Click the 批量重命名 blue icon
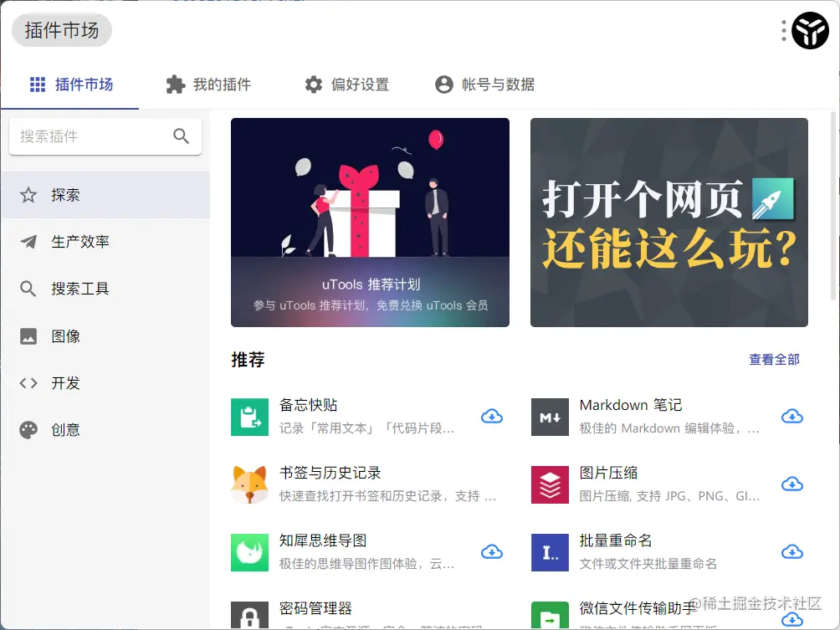Viewport: 840px width, 630px height. 550,552
